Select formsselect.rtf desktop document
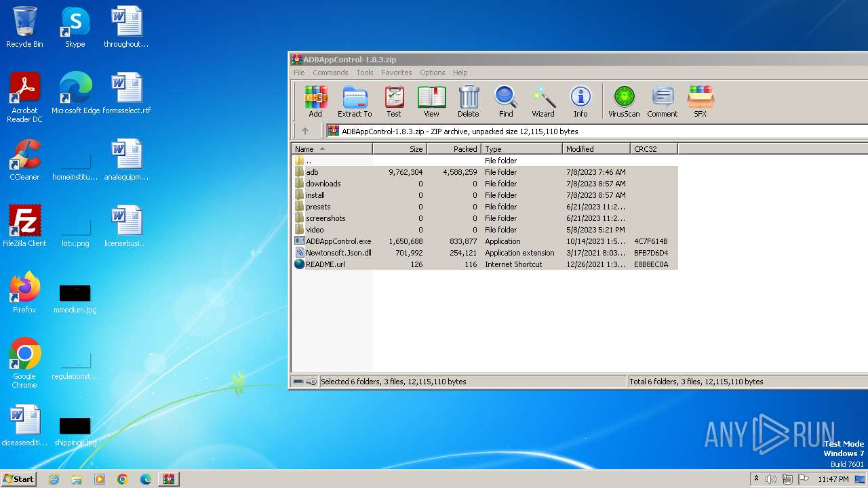This screenshot has height=488, width=868. (127, 94)
